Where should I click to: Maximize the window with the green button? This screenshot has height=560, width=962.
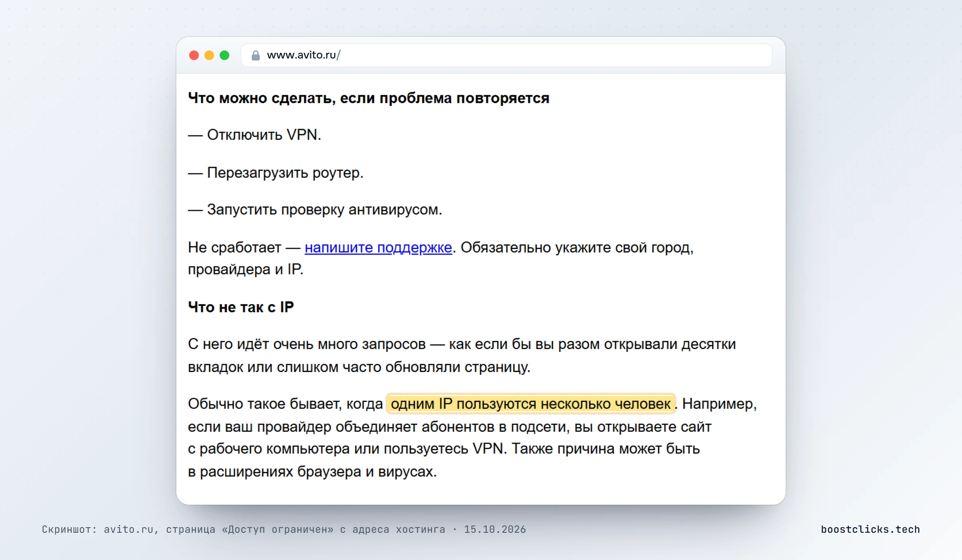[x=224, y=55]
